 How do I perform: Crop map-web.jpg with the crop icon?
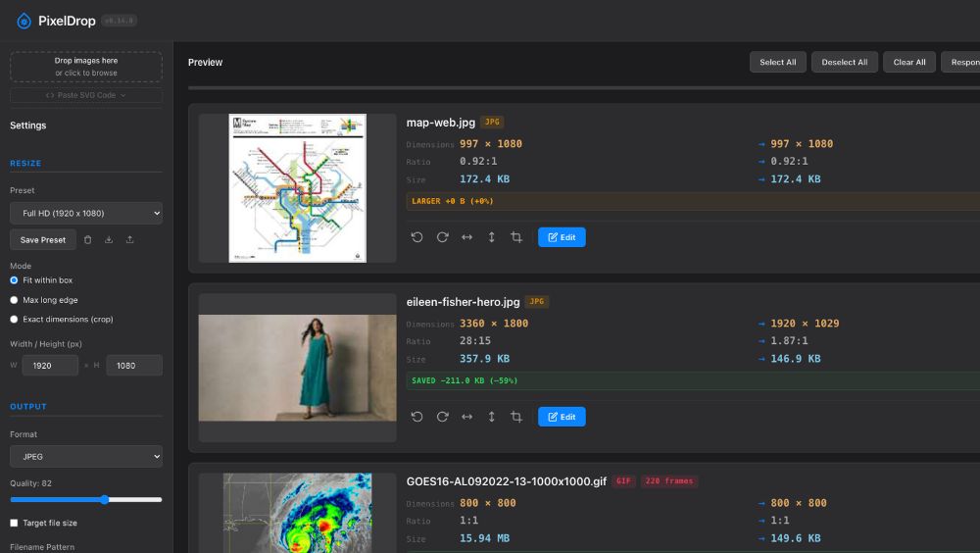tap(516, 237)
